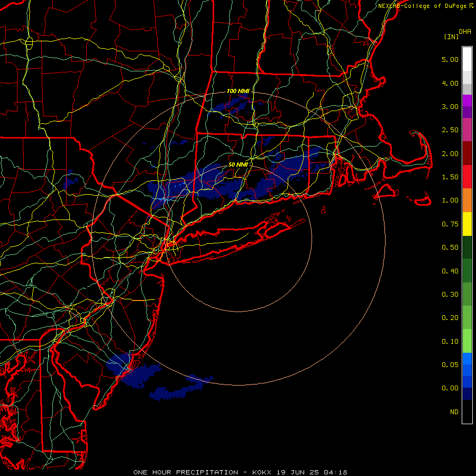Click the 0.00 legend value
Viewport: 476px width, 476px height.
(450, 388)
